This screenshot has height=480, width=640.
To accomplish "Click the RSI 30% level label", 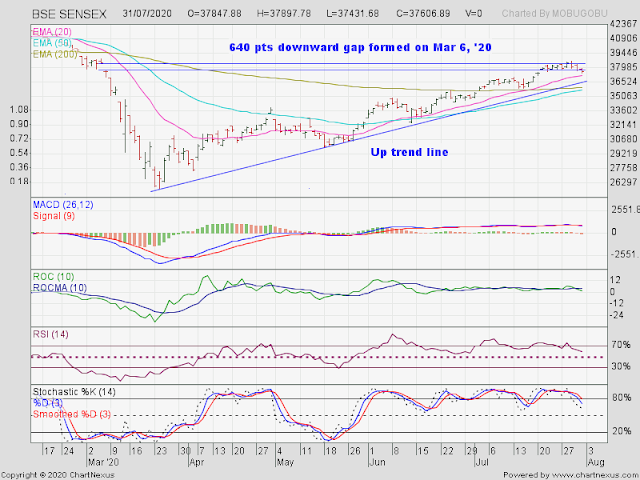I will (621, 367).
